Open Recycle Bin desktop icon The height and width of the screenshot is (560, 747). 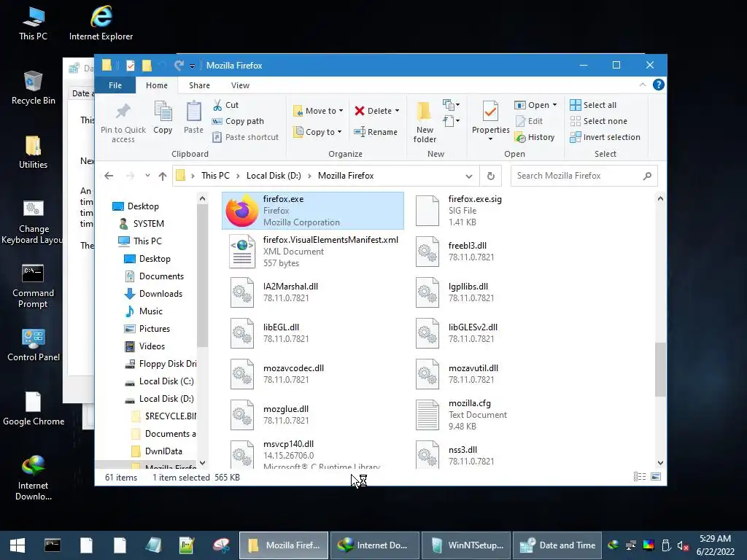click(x=33, y=87)
